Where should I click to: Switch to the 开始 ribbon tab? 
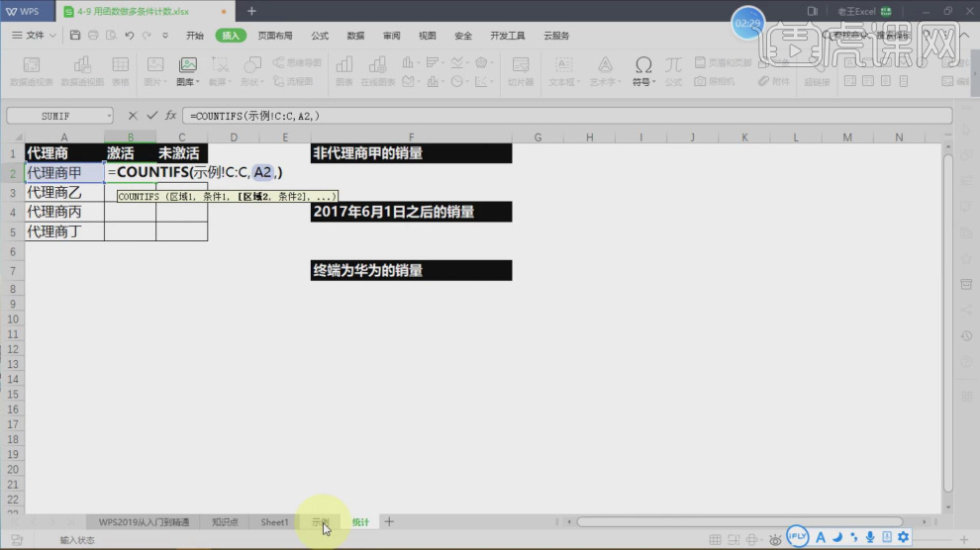(195, 36)
